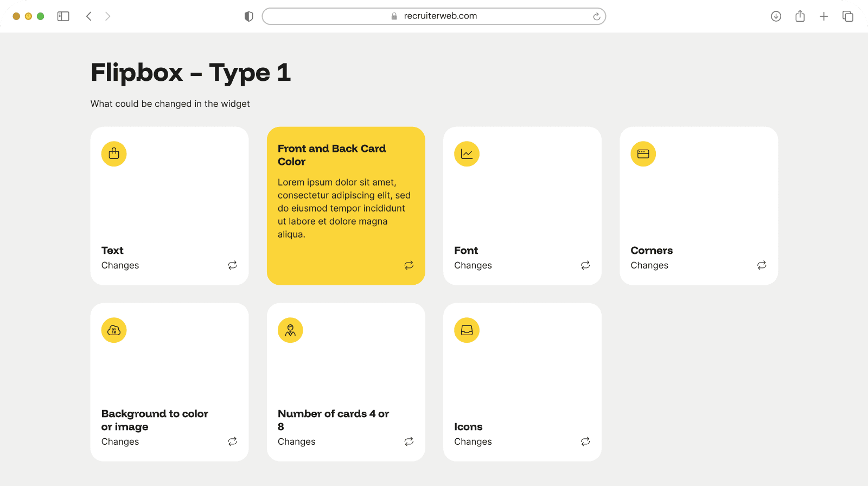
Task: Click the line chart icon on Font card
Action: pyautogui.click(x=467, y=154)
